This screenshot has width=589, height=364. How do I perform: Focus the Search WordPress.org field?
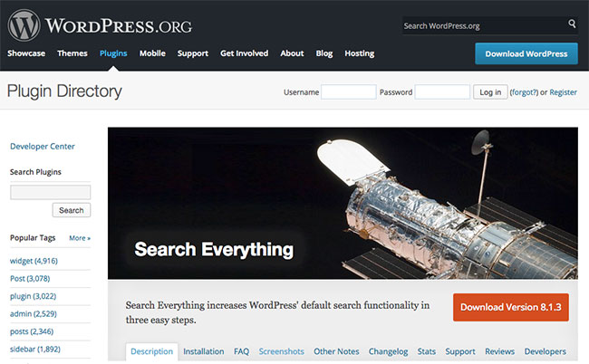coord(485,26)
